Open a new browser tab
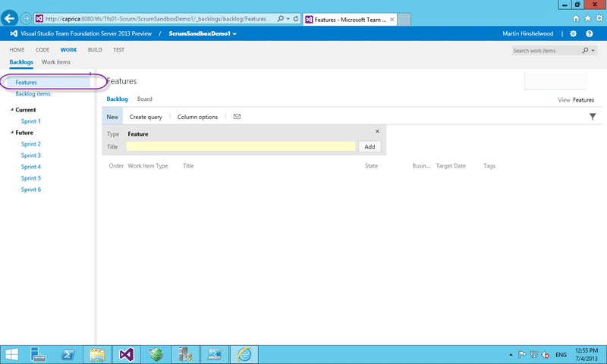This screenshot has height=364, width=607. point(404,20)
